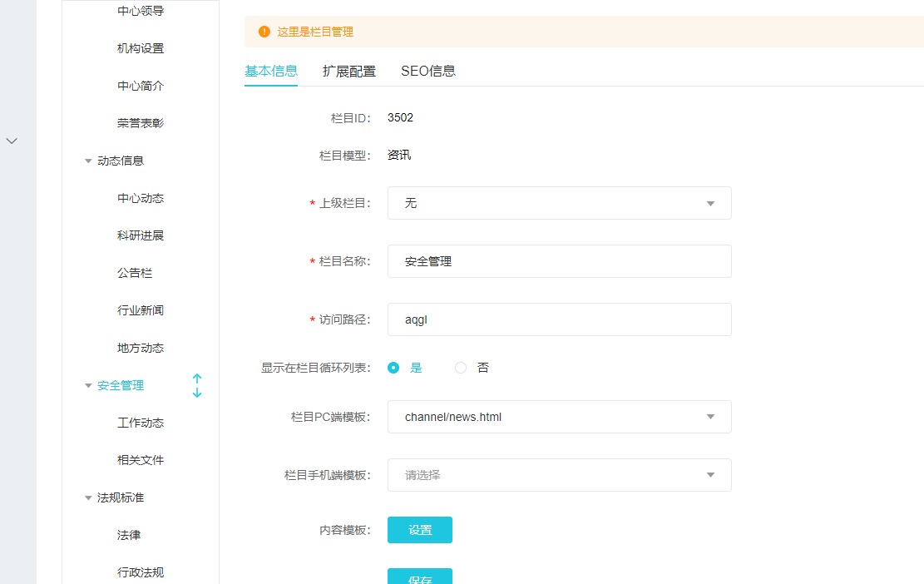Select the 是 radio option
Image resolution: width=924 pixels, height=584 pixels.
pyautogui.click(x=393, y=368)
